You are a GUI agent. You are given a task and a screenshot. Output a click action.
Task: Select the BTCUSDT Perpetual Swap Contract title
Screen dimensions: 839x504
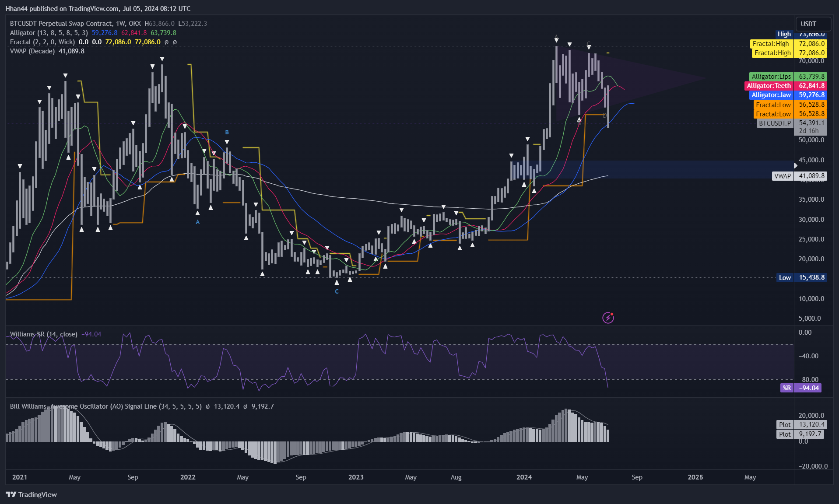click(x=61, y=24)
